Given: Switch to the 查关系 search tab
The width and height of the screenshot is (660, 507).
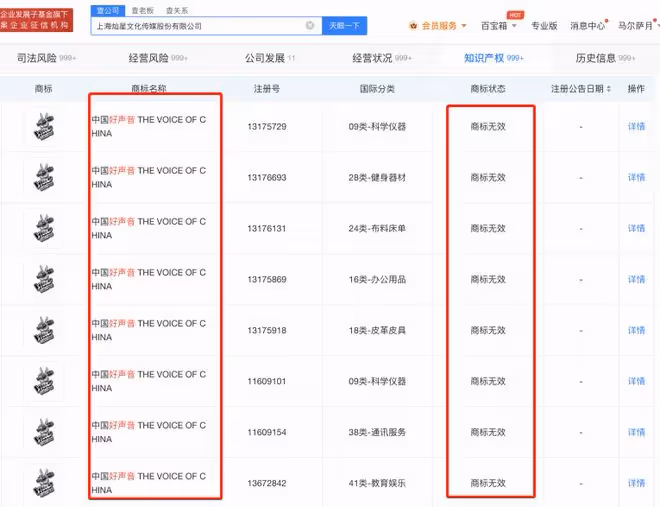Looking at the screenshot, I should pyautogui.click(x=177, y=11).
